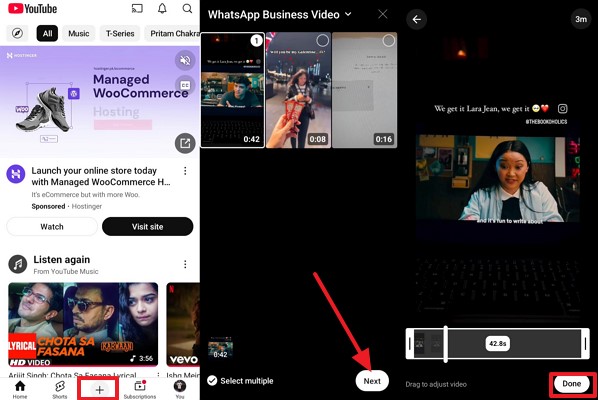Open options menu for sponsored ad
The width and height of the screenshot is (598, 400).
click(x=185, y=171)
